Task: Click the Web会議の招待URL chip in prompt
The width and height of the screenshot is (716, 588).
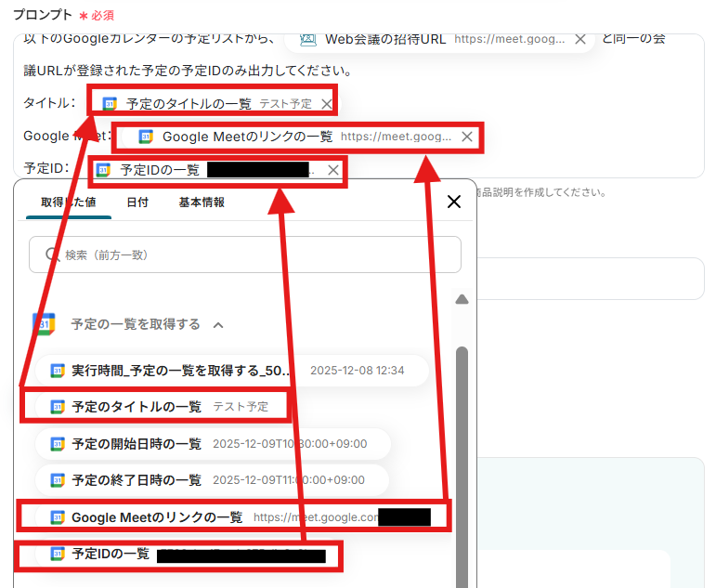Action: click(439, 39)
